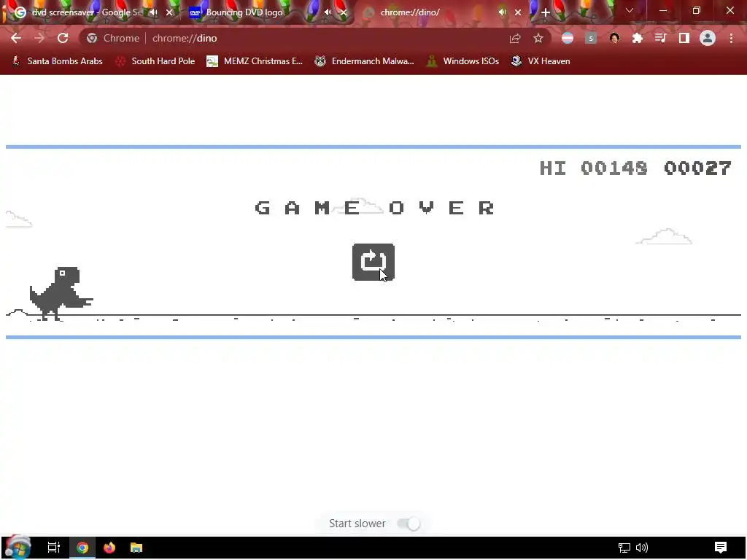Go forward with the forward arrow
This screenshot has height=560, width=747.
39,38
